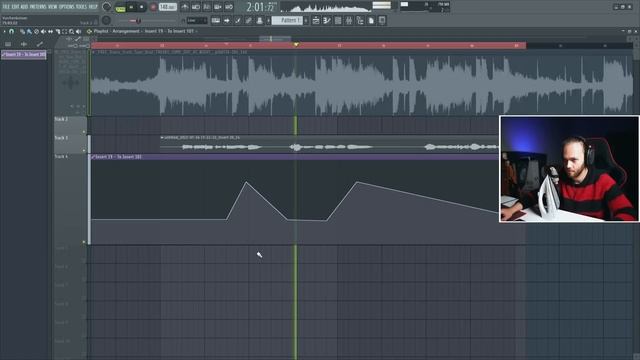Viewport: 640px width, 360px height.
Task: Toggle loop recording
Action: pos(229,7)
